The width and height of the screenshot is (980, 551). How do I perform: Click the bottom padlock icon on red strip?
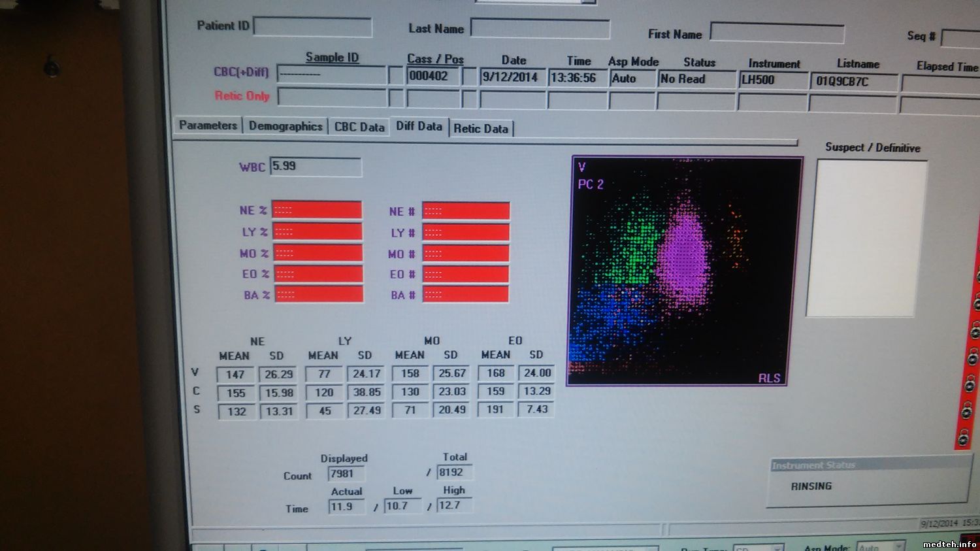(964, 438)
